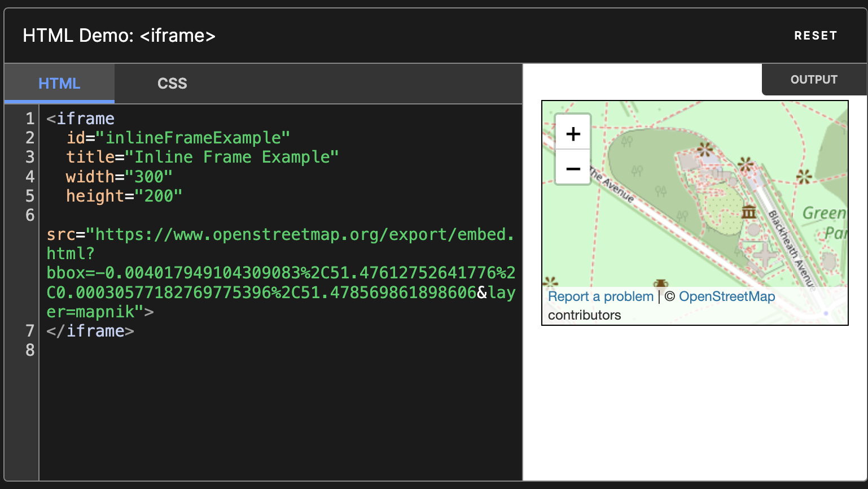Select the museum icon on the map
The height and width of the screenshot is (489, 868).
point(749,212)
